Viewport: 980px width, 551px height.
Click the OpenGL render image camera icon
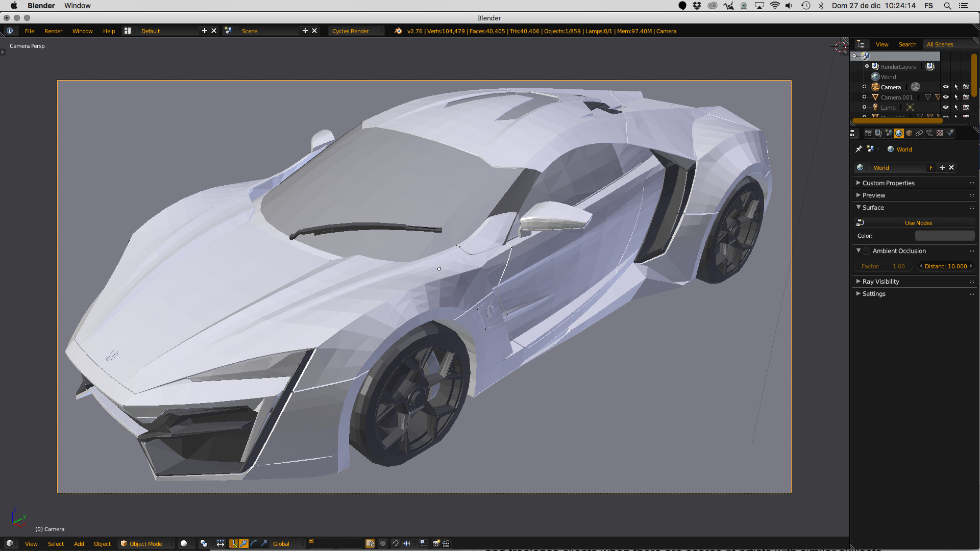[436, 543]
